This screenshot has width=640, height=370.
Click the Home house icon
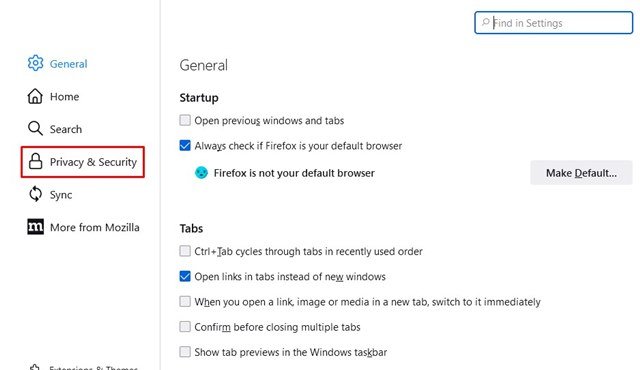(x=35, y=96)
